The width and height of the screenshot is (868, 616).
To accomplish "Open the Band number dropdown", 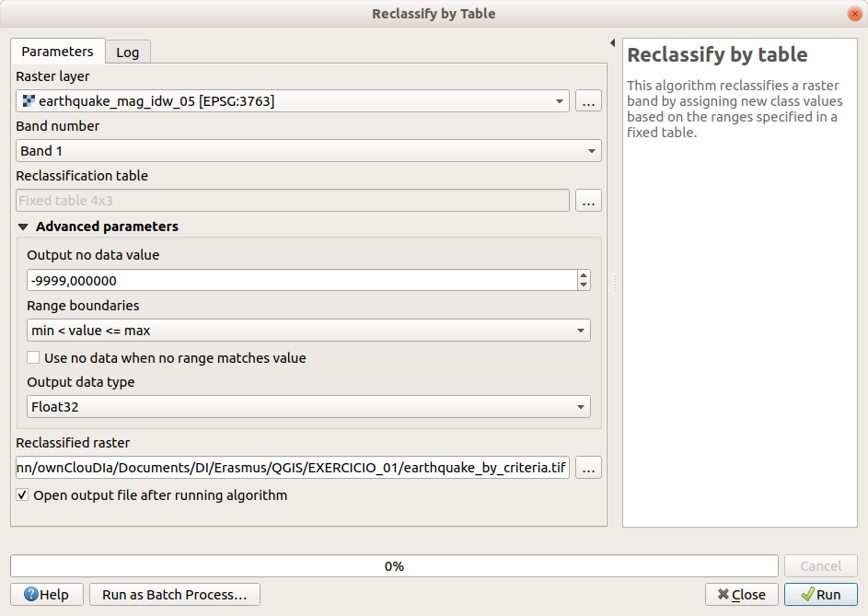I will [308, 151].
